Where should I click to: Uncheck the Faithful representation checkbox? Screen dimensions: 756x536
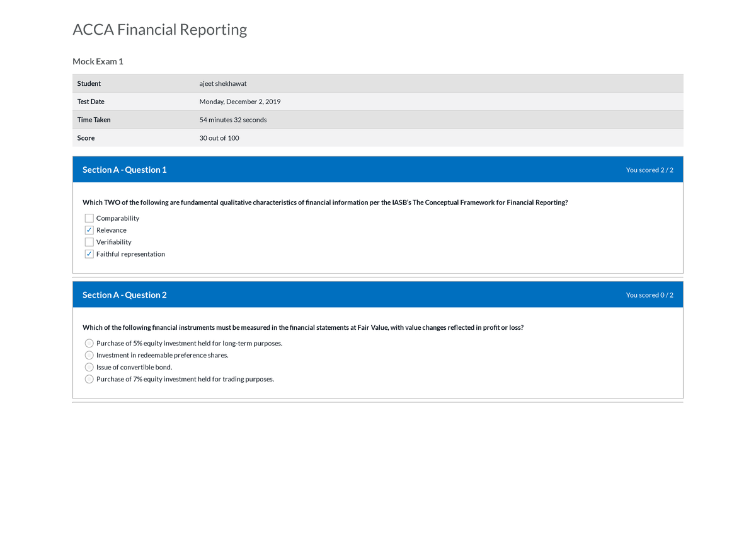pyautogui.click(x=89, y=253)
